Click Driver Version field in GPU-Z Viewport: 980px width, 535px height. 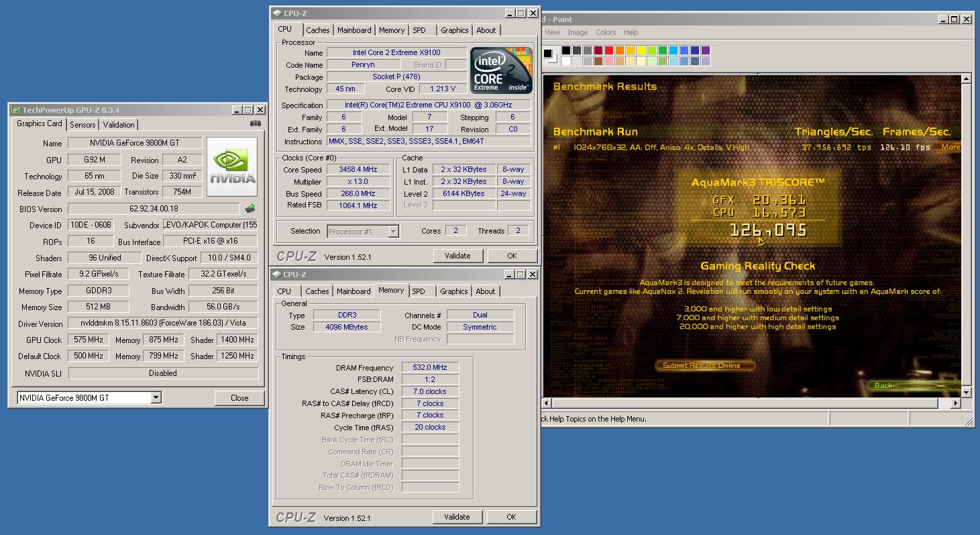click(x=163, y=324)
